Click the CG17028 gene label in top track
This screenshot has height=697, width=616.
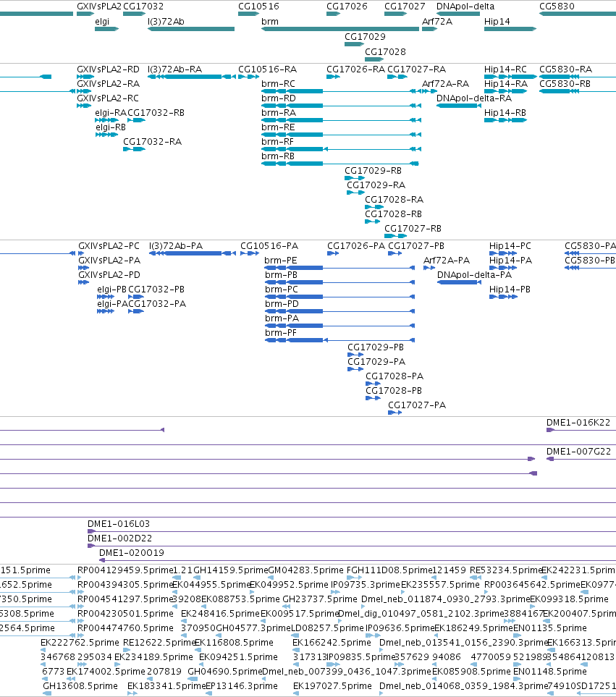pyautogui.click(x=385, y=51)
